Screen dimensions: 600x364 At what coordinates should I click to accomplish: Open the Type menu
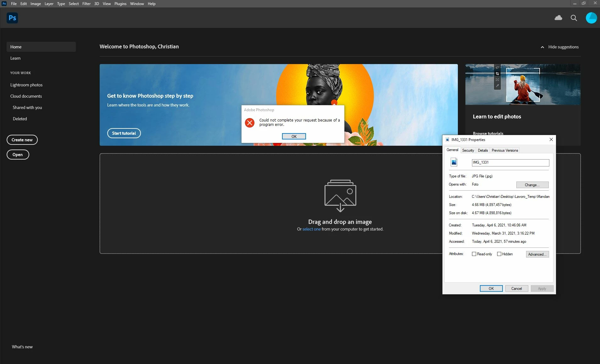(61, 4)
